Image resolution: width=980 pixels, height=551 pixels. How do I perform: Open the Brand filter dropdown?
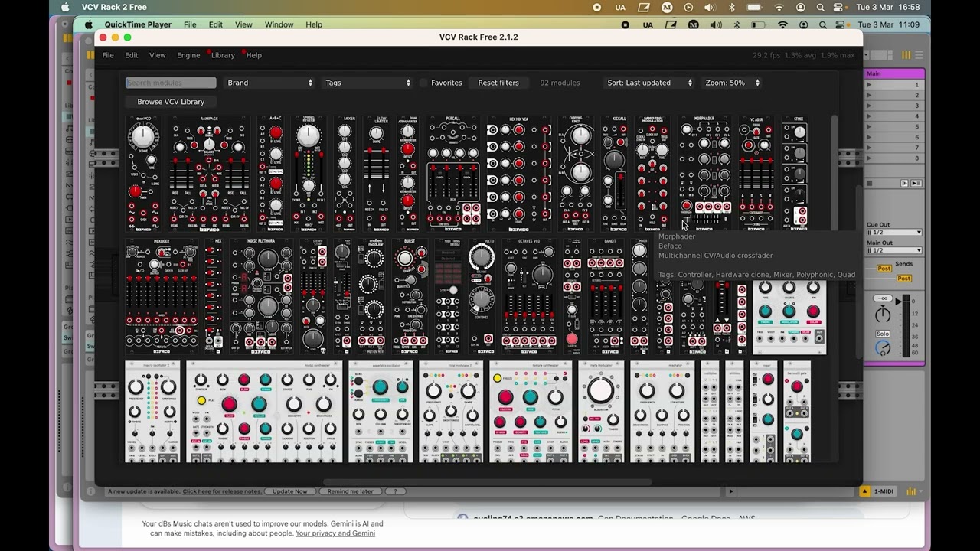269,83
